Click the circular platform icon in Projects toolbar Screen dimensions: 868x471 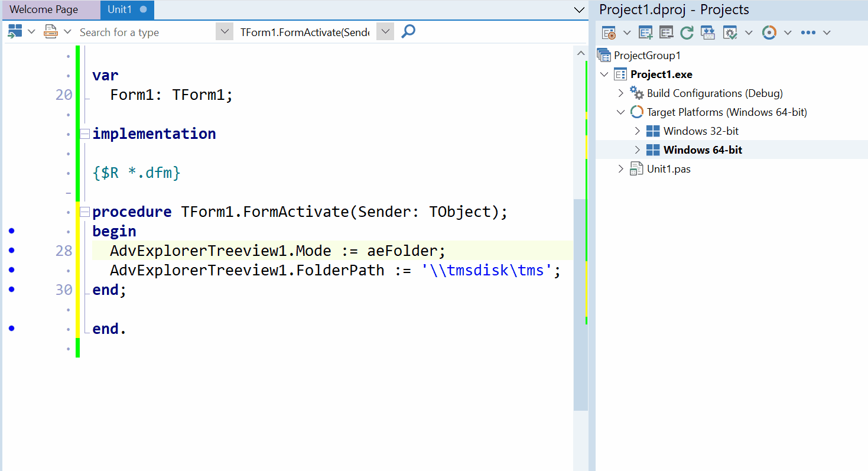(x=769, y=32)
